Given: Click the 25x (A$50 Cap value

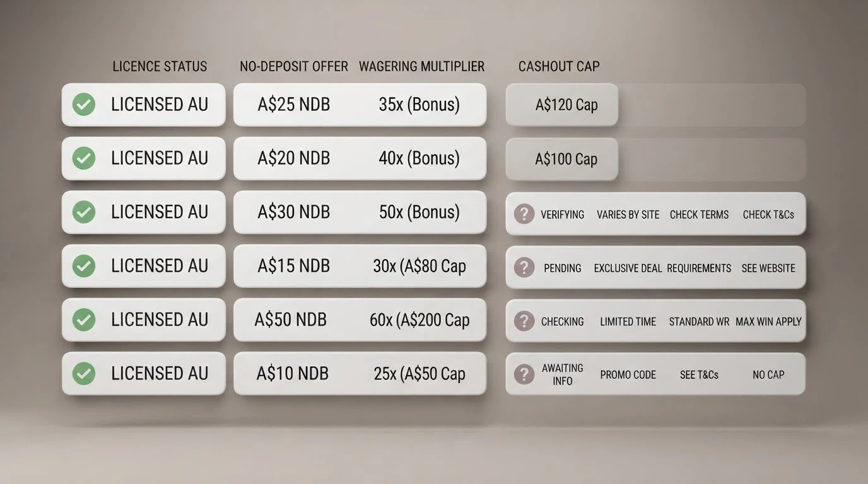Looking at the screenshot, I should coord(419,374).
